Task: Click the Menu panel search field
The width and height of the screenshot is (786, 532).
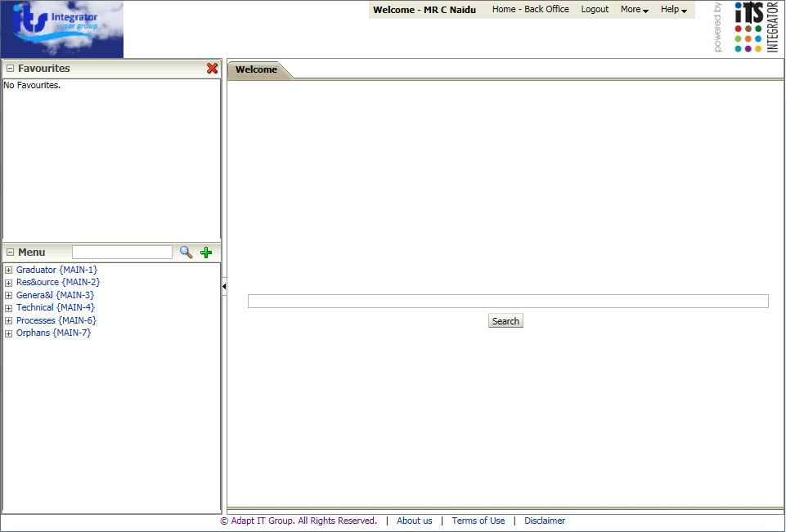Action: (122, 253)
